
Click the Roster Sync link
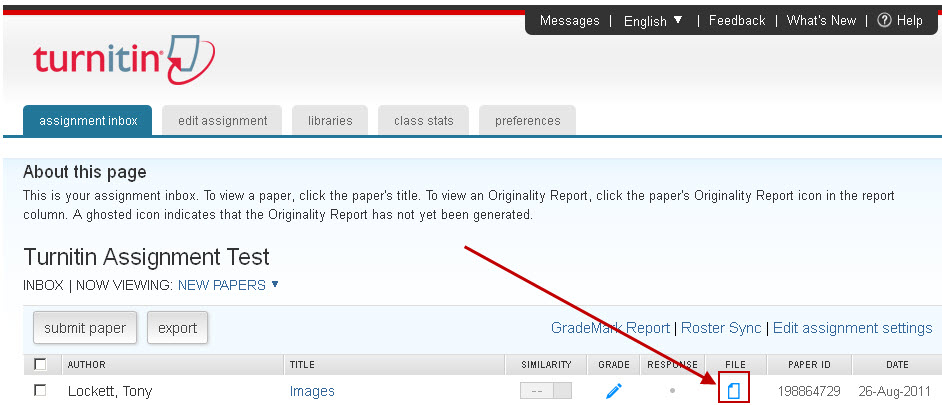point(721,328)
